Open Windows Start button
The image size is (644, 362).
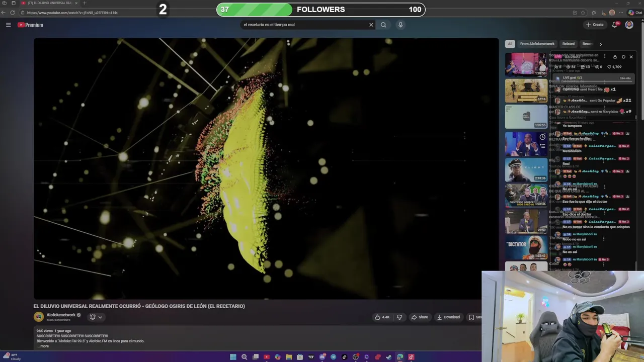(x=233, y=357)
